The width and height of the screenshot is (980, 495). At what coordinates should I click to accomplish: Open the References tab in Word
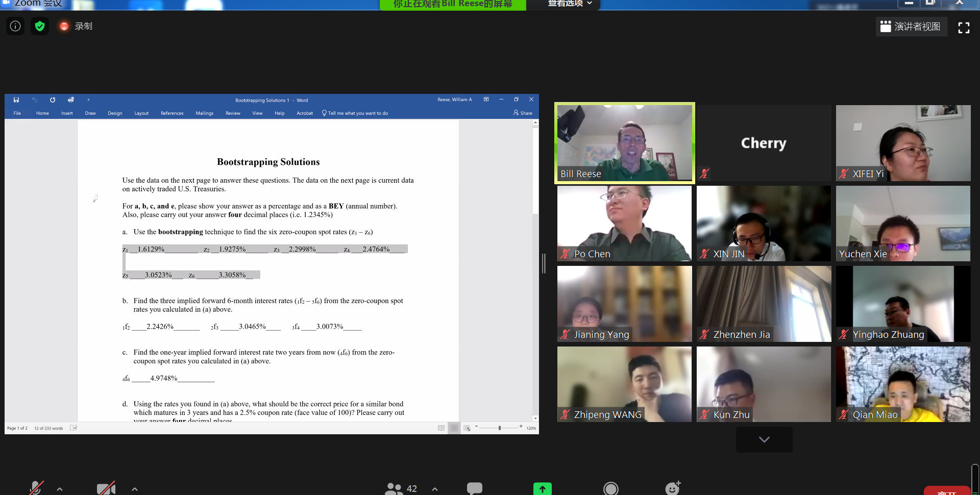coord(172,113)
